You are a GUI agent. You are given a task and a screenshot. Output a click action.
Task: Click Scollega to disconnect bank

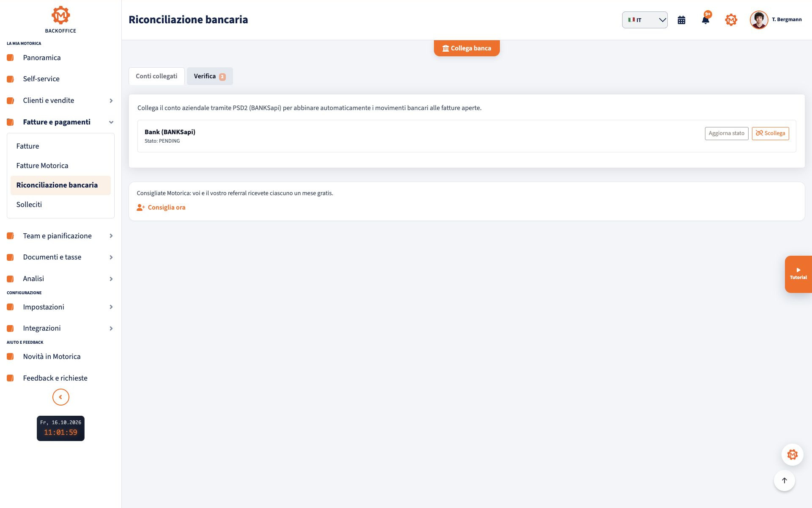(770, 133)
